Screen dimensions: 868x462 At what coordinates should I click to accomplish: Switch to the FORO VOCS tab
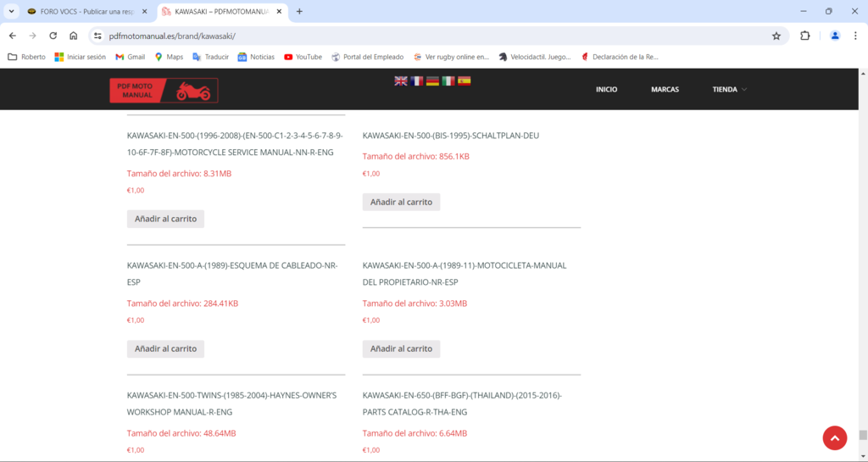[x=88, y=11]
